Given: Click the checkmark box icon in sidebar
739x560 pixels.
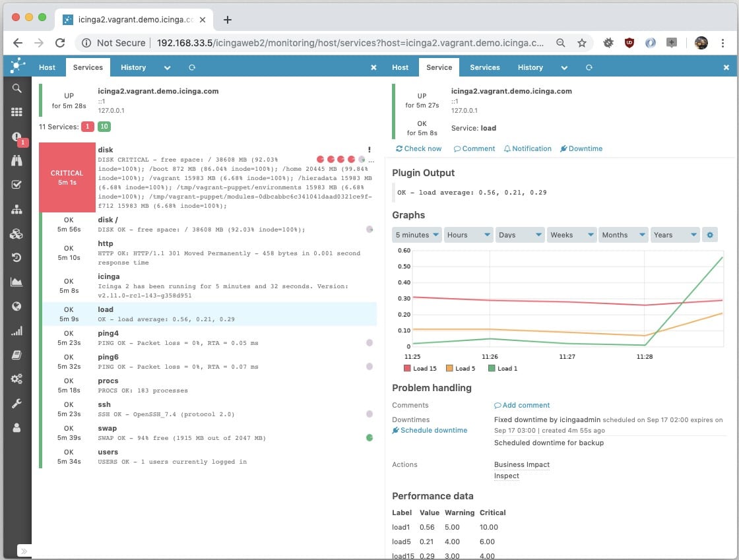Looking at the screenshot, I should coord(16,185).
